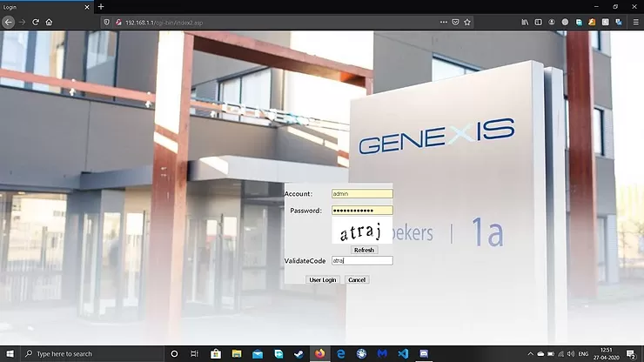Screen dimensions: 644x362
Task: Open the Firefox hamburger menu
Action: point(635,22)
